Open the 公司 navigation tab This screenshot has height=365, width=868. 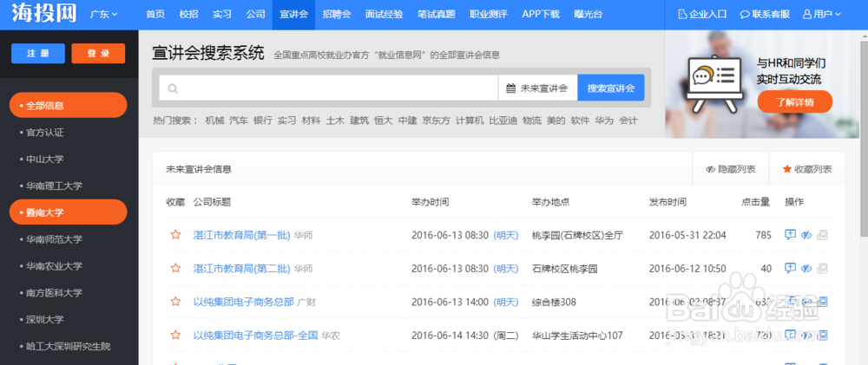(256, 15)
